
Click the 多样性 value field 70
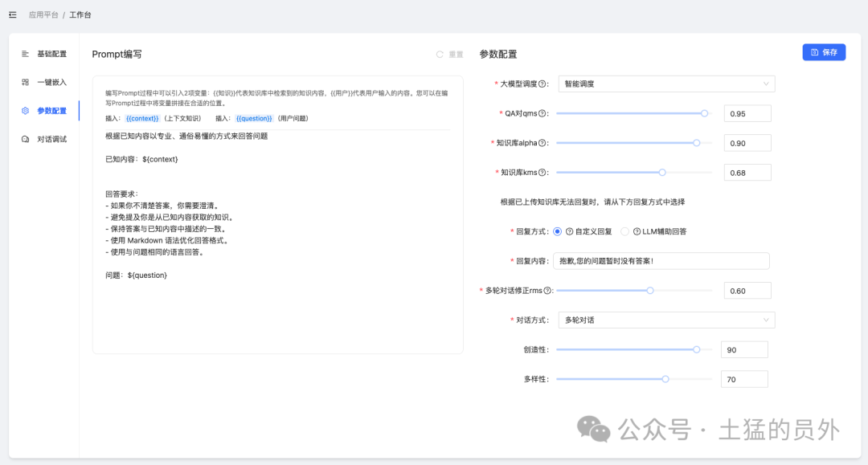coord(744,379)
